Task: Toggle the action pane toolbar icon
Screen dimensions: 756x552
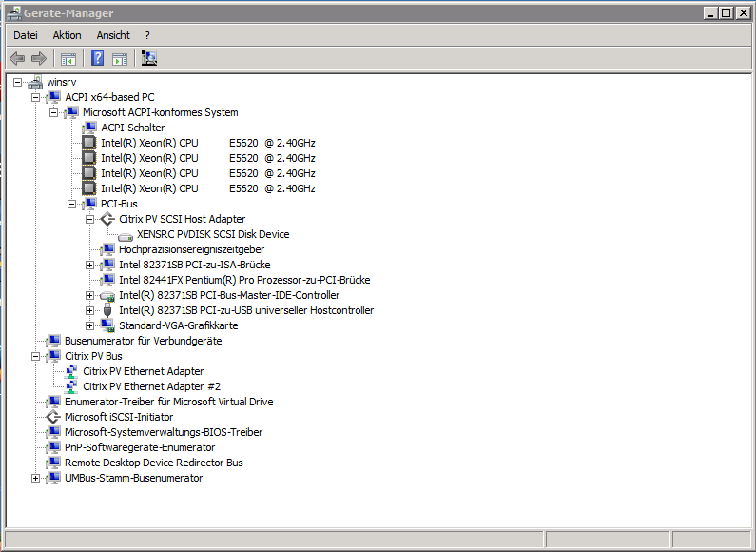Action: tap(120, 59)
